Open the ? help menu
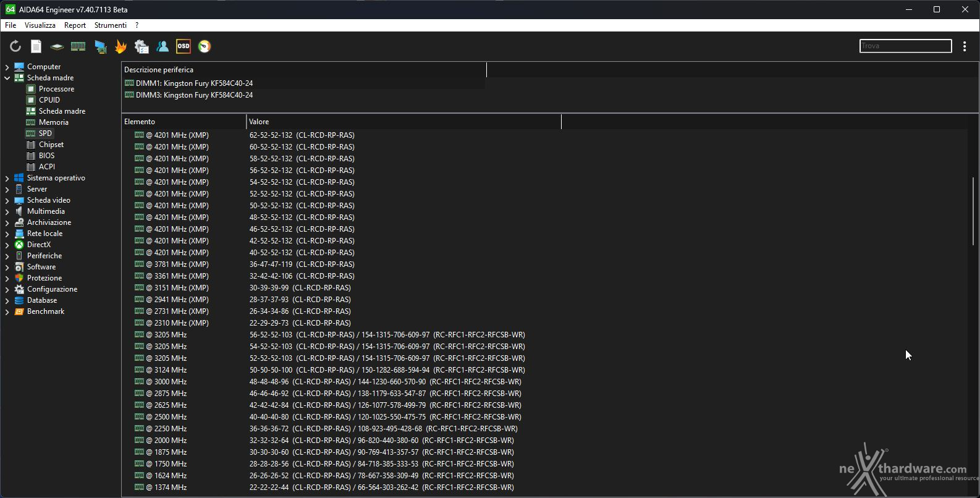The image size is (980, 498). coord(137,25)
